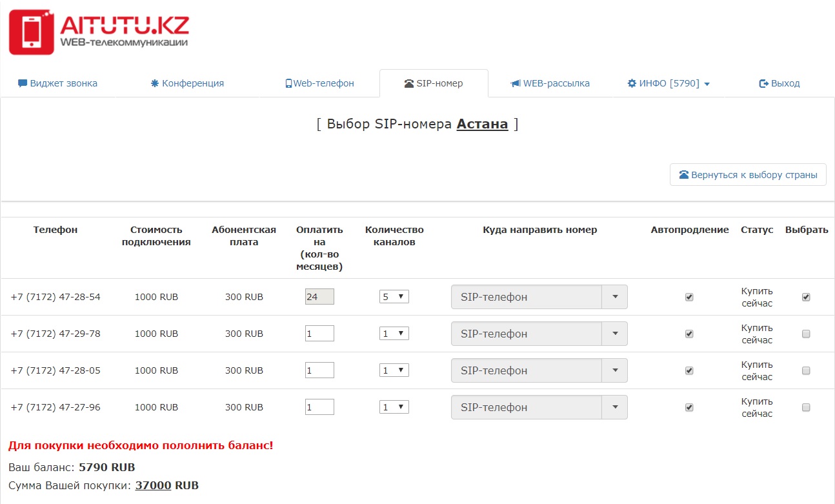Click the chat bubble icon beside Виджет звонка
Image resolution: width=835 pixels, height=504 pixels.
point(23,83)
